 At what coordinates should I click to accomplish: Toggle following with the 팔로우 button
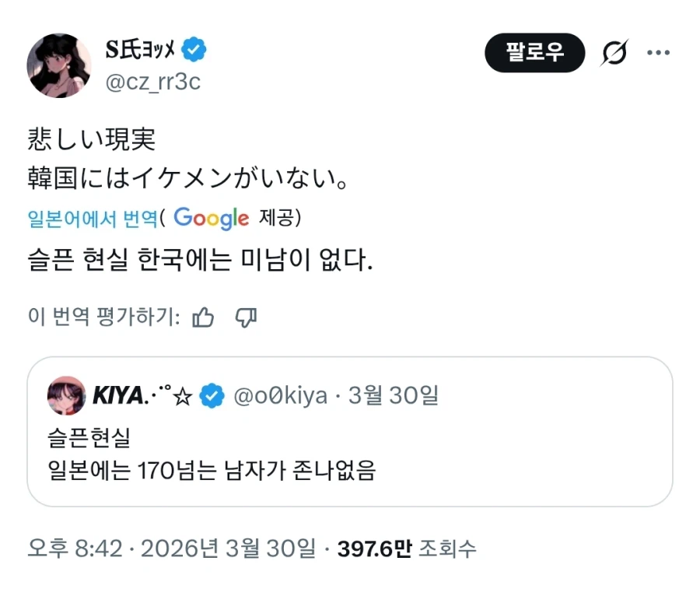(x=534, y=52)
